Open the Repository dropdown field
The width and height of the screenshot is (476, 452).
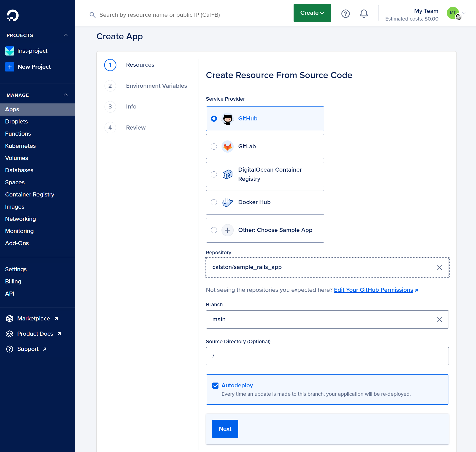(327, 267)
